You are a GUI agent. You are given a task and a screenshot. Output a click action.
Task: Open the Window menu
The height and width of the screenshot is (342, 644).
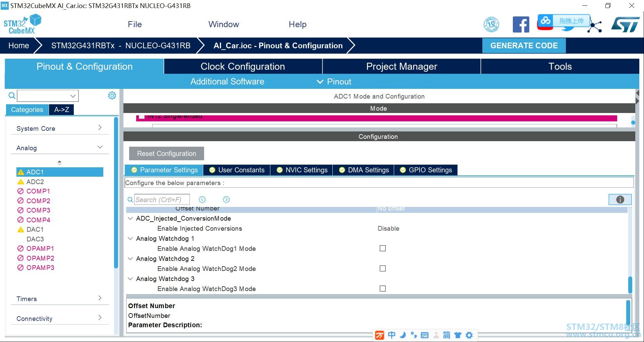click(x=224, y=24)
